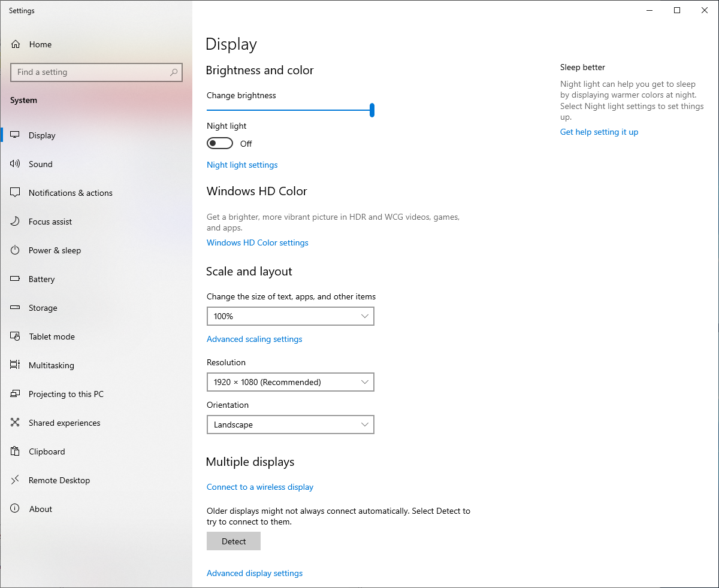
Task: Click the Clipboard icon
Action: pyautogui.click(x=16, y=451)
